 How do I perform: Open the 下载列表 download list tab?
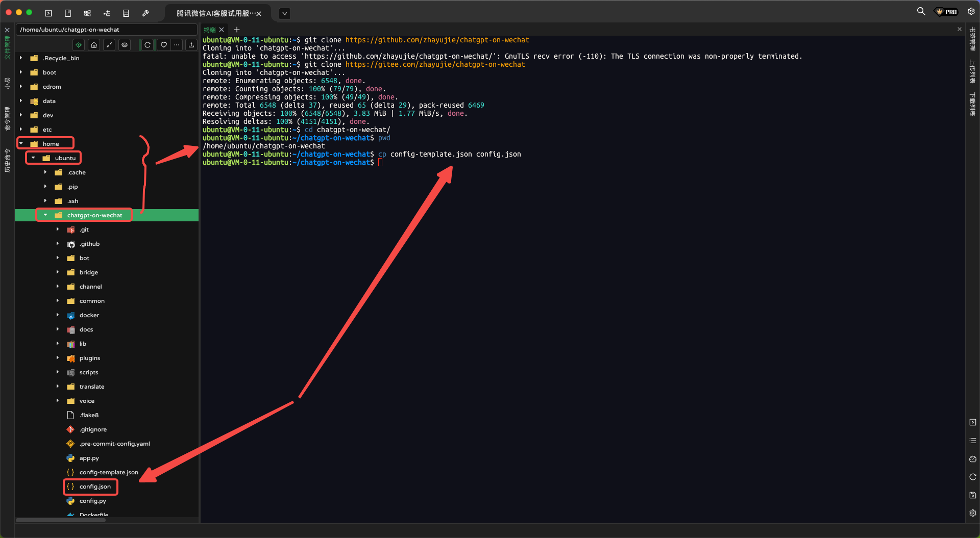[x=972, y=104]
